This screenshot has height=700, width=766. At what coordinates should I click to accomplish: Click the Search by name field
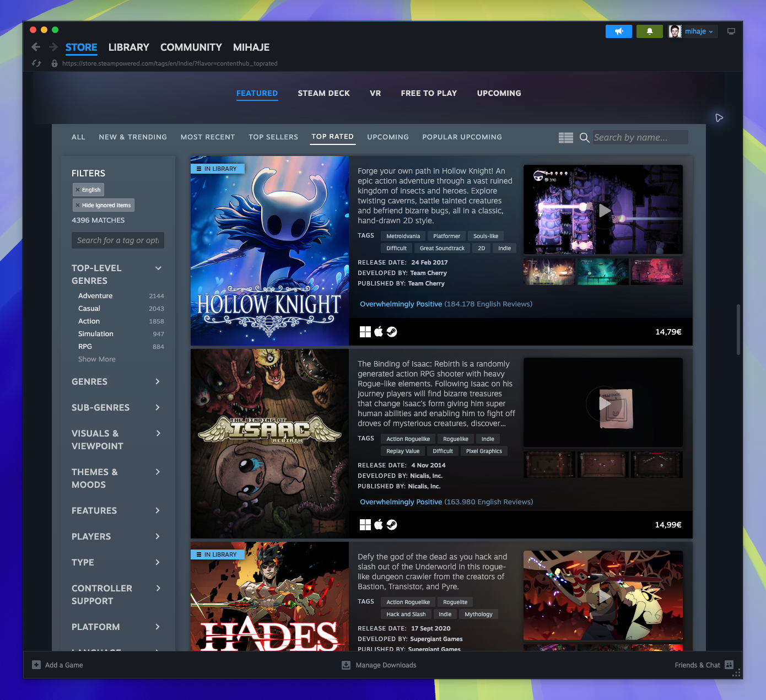click(640, 138)
